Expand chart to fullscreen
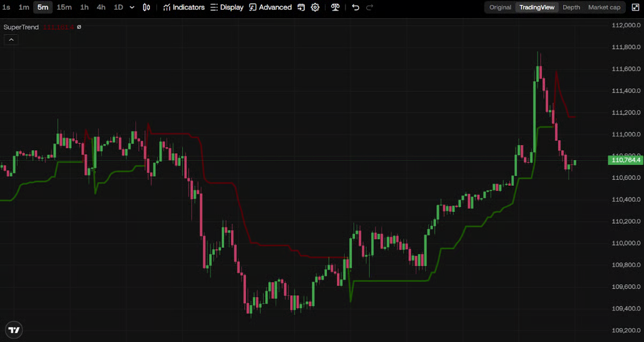Screen dimensions: 644x342 (635, 7)
